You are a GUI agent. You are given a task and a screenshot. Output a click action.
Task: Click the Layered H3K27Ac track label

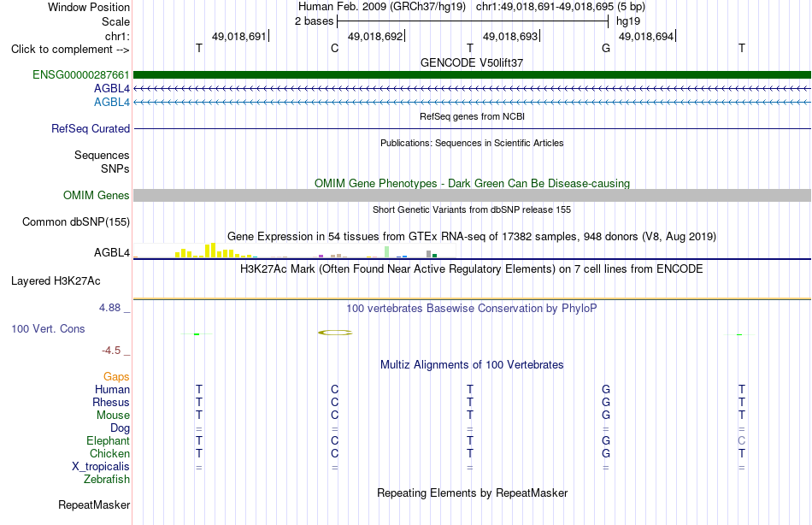tap(56, 281)
